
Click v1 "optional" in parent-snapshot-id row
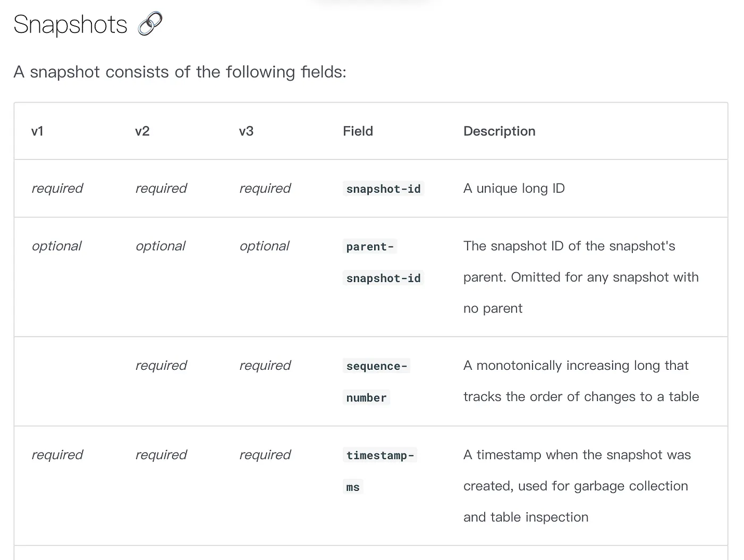point(56,246)
